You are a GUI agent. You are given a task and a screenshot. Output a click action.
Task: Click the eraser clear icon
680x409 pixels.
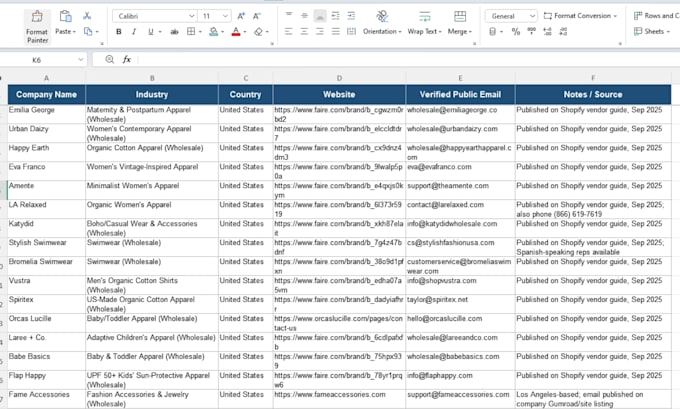click(x=258, y=32)
